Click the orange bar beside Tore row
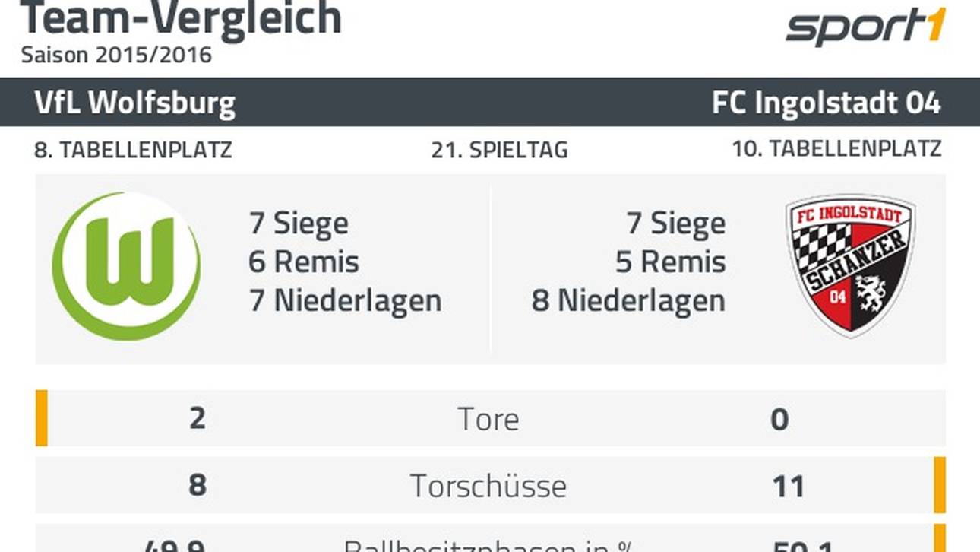Viewport: 980px width, 552px height. 42,418
